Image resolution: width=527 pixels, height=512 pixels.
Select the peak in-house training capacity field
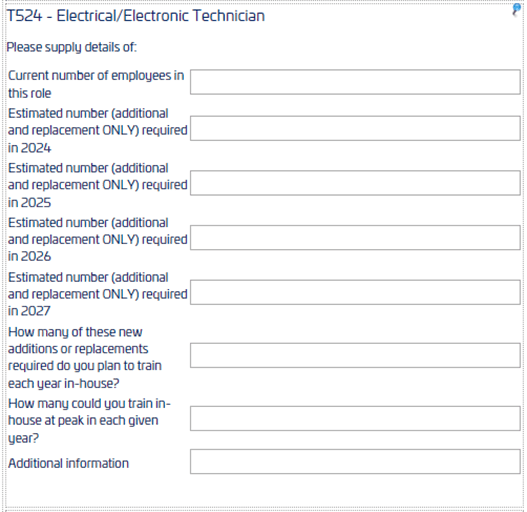355,419
